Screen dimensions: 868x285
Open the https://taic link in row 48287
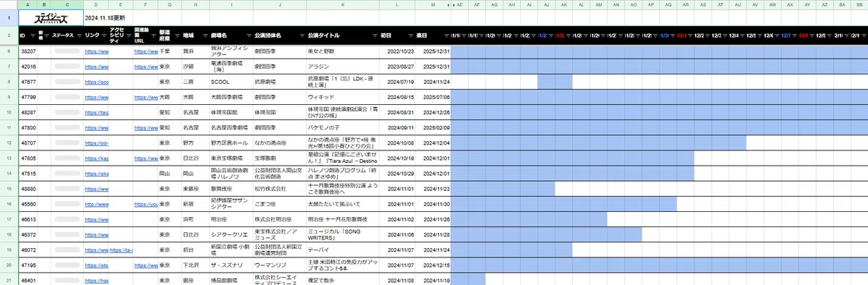tap(96, 112)
